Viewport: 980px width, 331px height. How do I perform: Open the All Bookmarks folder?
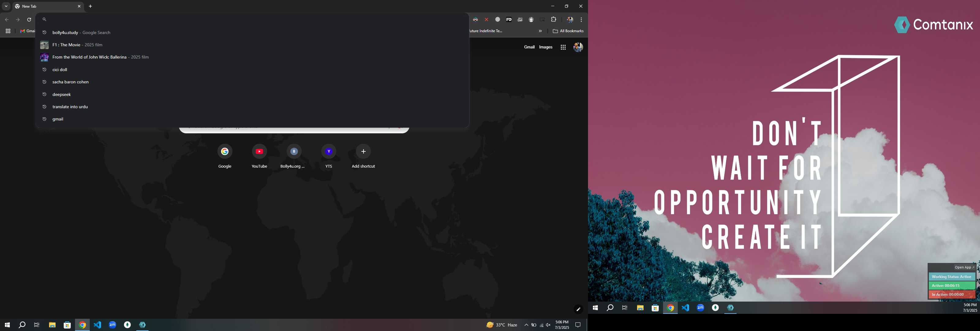tap(568, 31)
